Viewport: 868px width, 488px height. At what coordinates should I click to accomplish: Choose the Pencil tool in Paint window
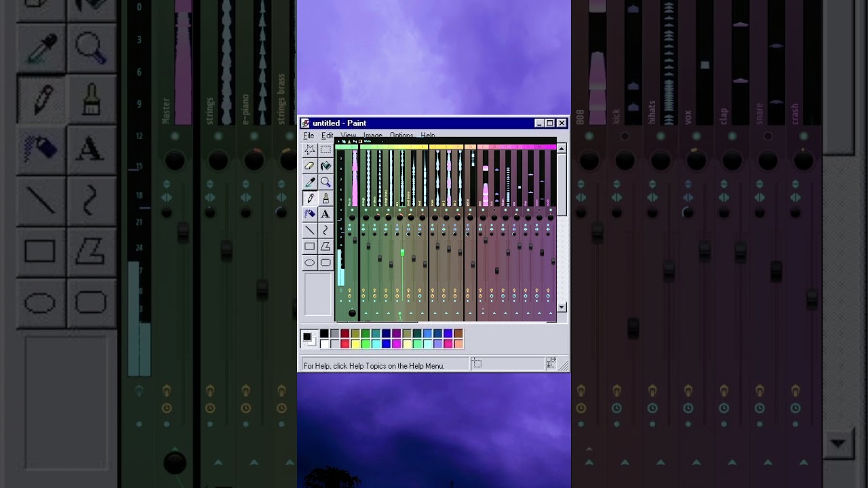click(x=310, y=199)
